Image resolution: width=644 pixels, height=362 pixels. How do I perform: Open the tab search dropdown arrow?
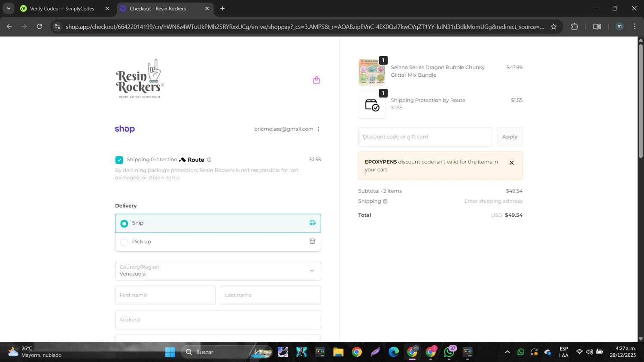coord(9,9)
